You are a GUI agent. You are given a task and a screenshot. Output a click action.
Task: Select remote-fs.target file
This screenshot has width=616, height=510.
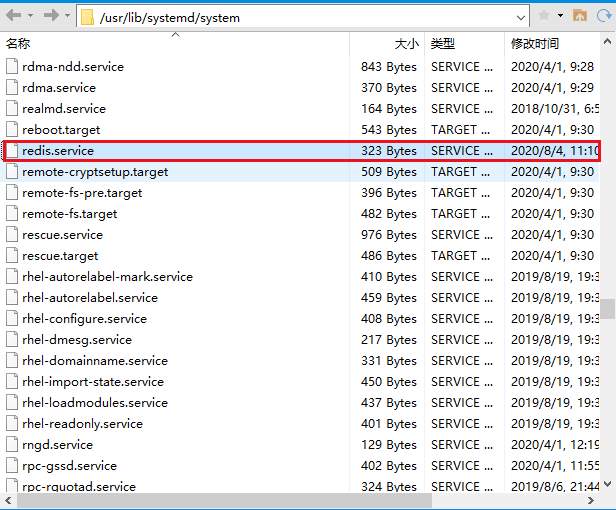click(70, 214)
